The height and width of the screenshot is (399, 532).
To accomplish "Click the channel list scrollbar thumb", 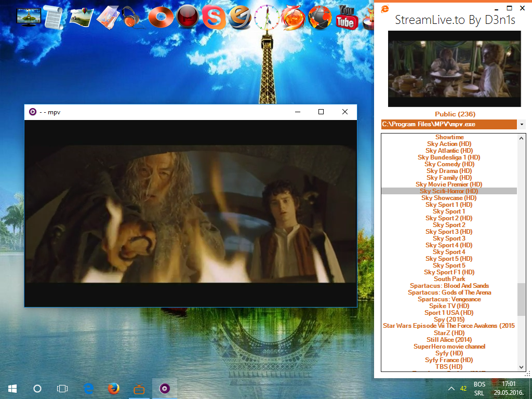I will point(521,300).
